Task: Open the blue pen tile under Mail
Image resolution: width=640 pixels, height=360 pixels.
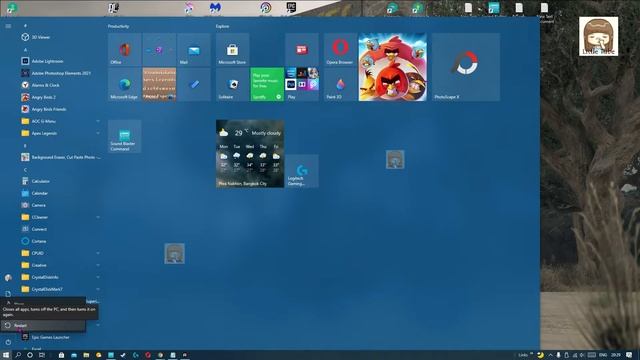Action: [x=194, y=84]
